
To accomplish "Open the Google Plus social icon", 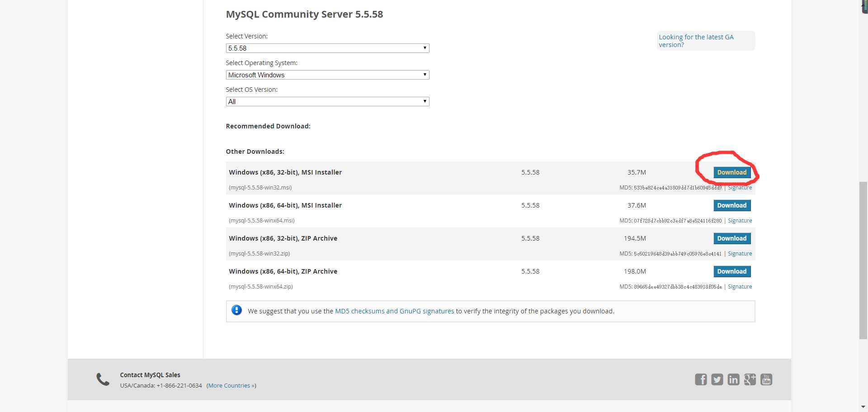I will click(750, 379).
